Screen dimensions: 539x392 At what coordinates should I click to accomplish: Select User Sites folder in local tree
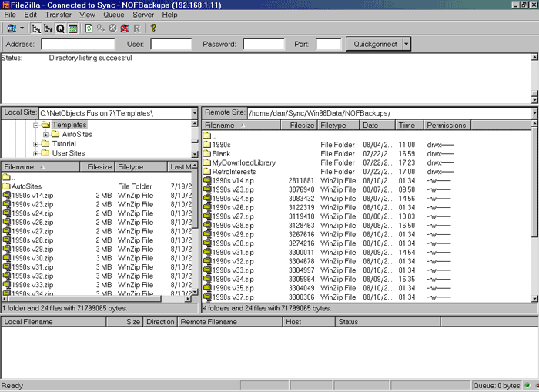pos(69,153)
